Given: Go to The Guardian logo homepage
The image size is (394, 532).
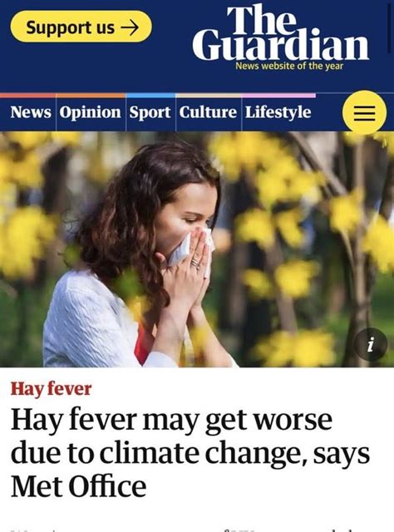Looking at the screenshot, I should (280, 33).
